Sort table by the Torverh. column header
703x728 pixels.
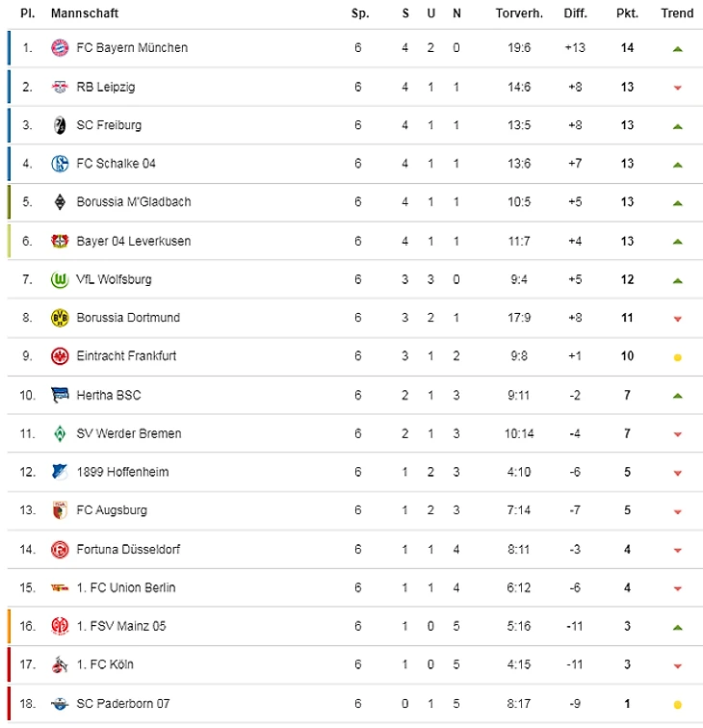[x=518, y=13]
